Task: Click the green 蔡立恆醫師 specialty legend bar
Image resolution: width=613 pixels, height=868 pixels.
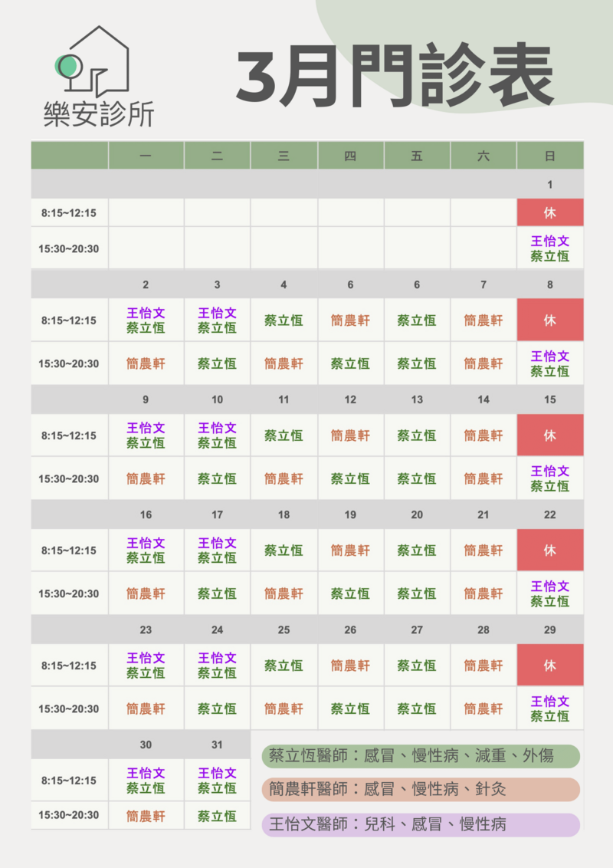Action: click(420, 756)
